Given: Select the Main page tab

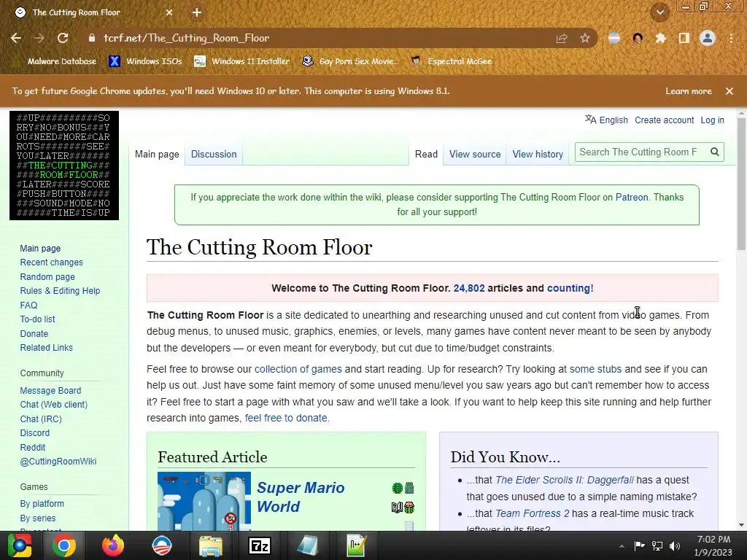Looking at the screenshot, I should (x=157, y=155).
